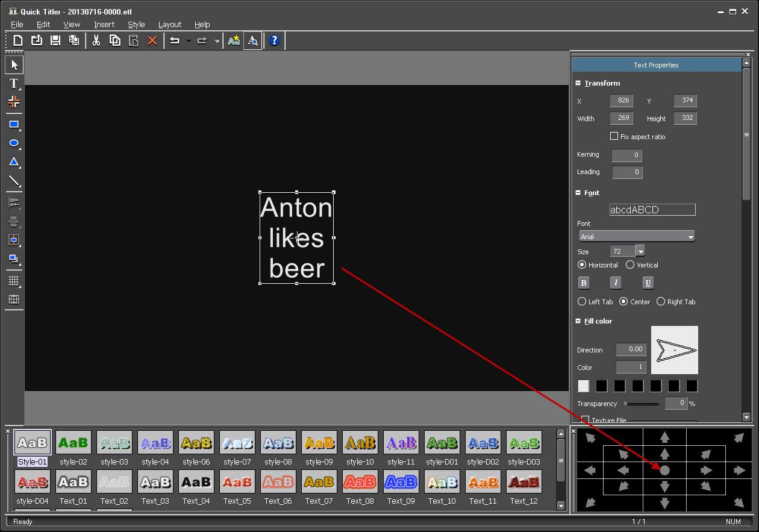The image size is (759, 532).
Task: Open the Layout menu
Action: click(x=169, y=25)
